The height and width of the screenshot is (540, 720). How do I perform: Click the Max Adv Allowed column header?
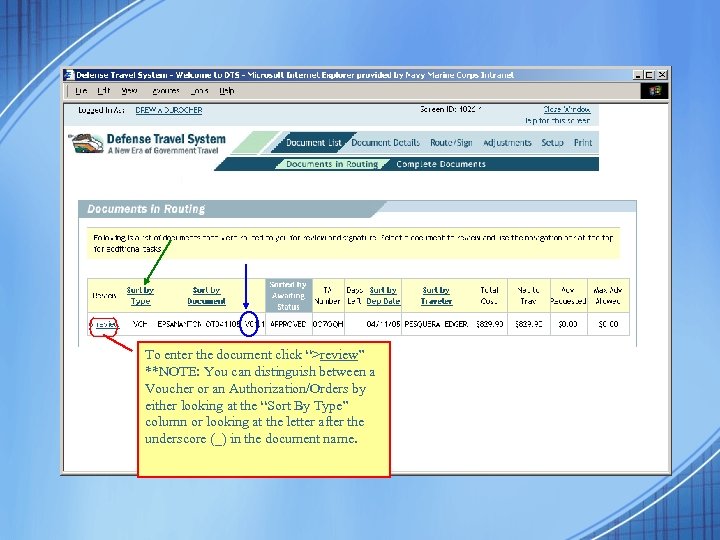click(608, 296)
